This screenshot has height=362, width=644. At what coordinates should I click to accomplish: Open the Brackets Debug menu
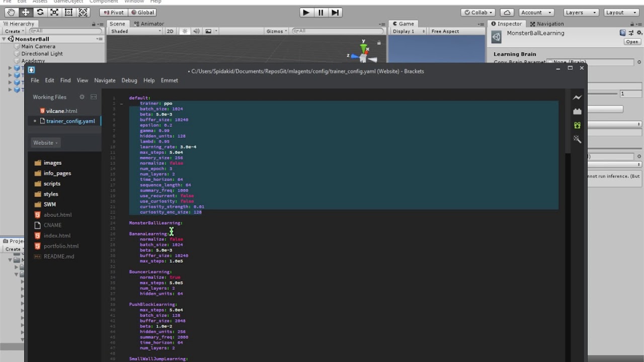pos(129,80)
